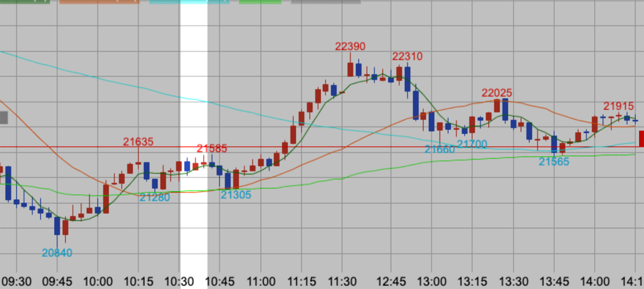Select the 22025 high price label
The height and width of the screenshot is (289, 644).
(497, 93)
